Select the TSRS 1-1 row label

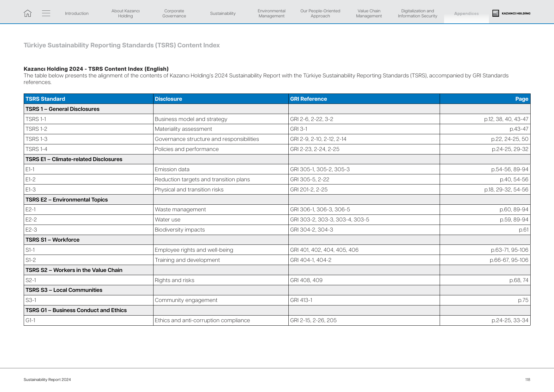coord(36,119)
